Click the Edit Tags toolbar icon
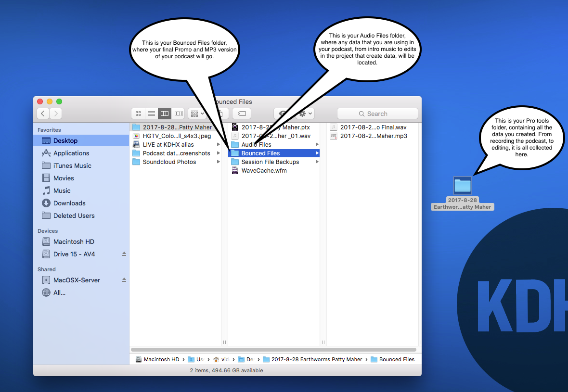 (242, 114)
